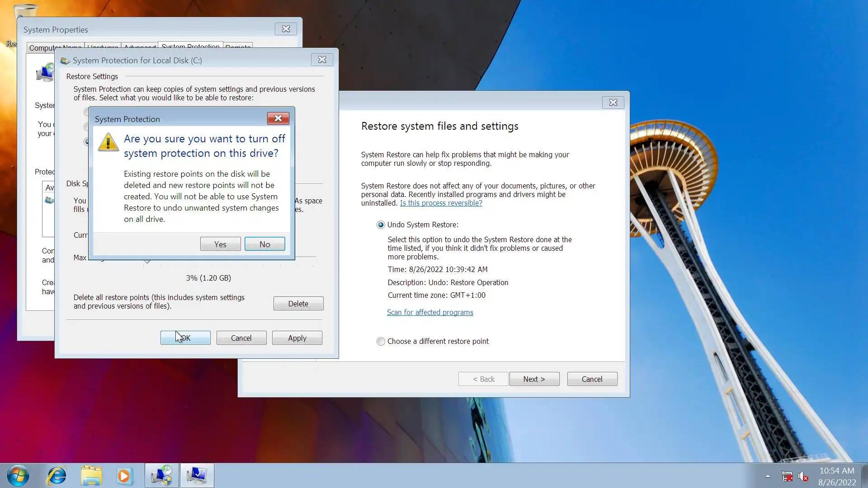Select Undo System Restore radio button
Viewport: 868px width, 488px height.
381,225
